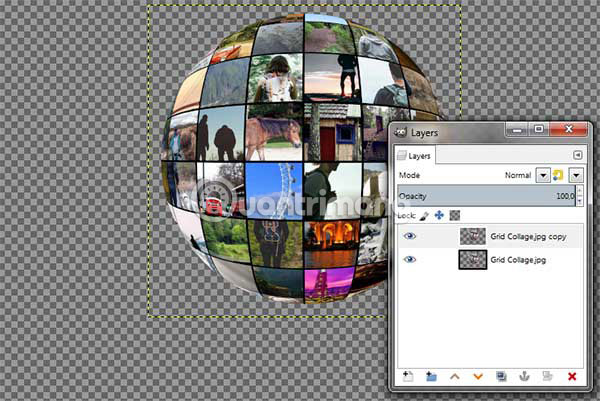
Task: Duplicate the selected layer
Action: pos(501,376)
